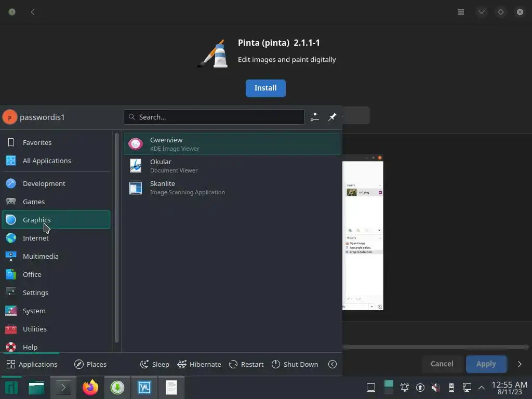Expand the arrow next to Apply

pos(520,364)
